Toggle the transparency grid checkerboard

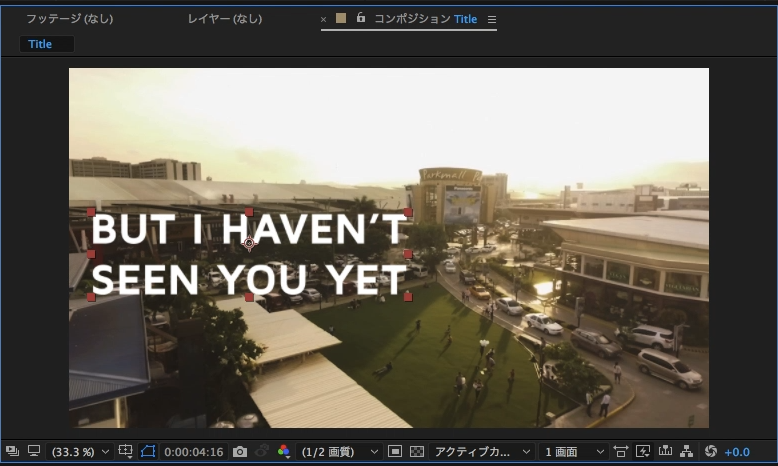[417, 451]
